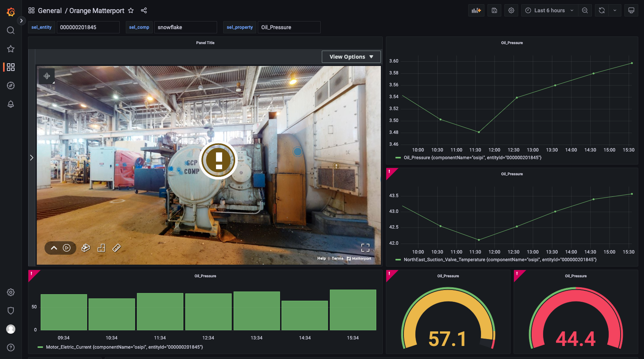
Task: Click the General folder breadcrumb
Action: [x=50, y=11]
